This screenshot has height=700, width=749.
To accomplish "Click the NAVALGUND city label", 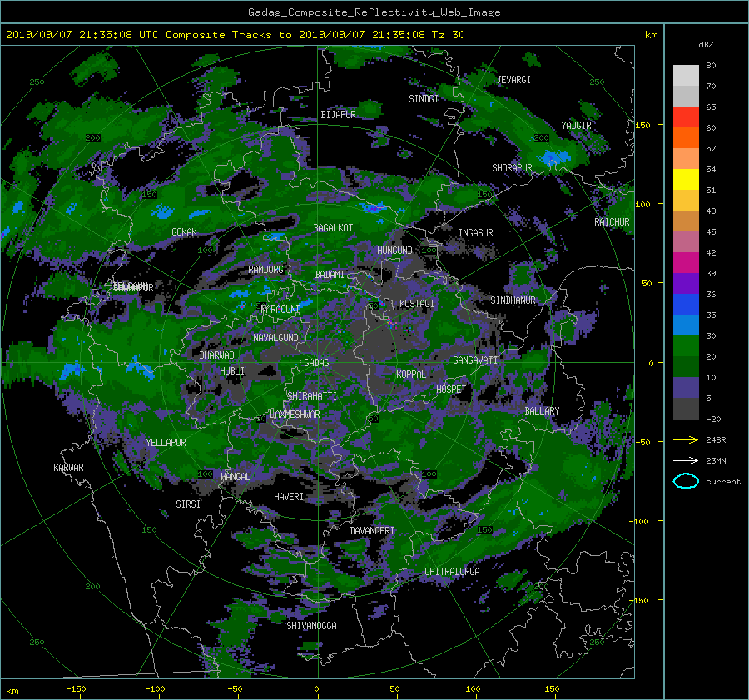I will click(x=275, y=338).
